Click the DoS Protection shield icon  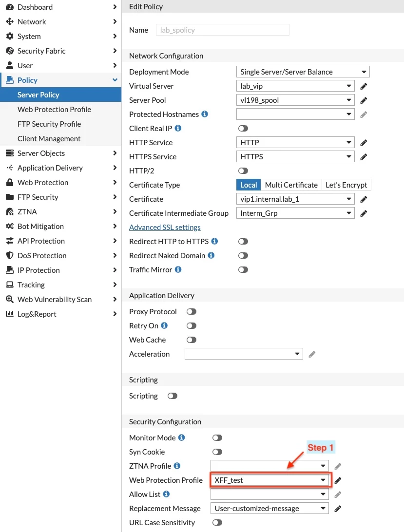10,255
